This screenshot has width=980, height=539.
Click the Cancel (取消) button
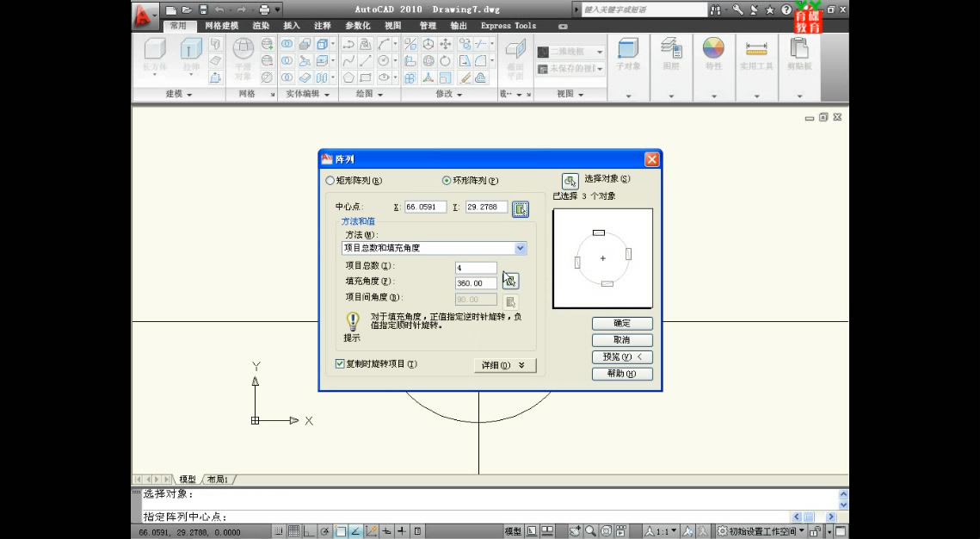(x=622, y=340)
